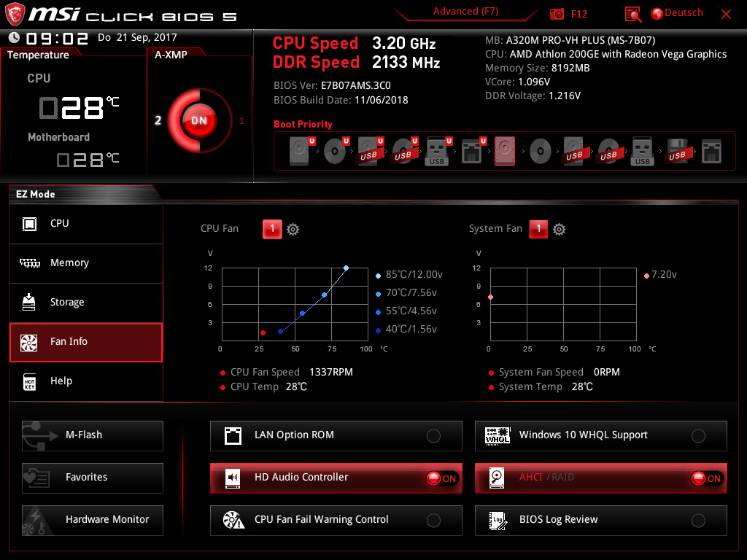Open the CPU section in EZ Mode
The image size is (747, 560).
tap(86, 224)
